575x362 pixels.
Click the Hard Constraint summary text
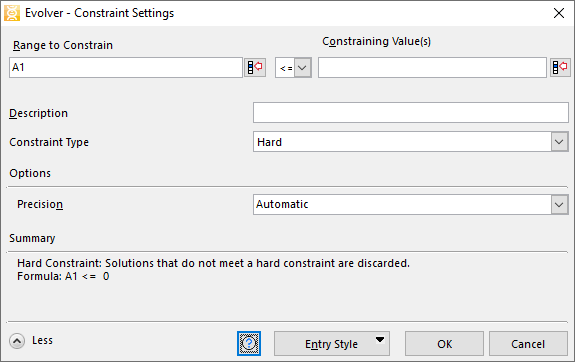pos(213,263)
